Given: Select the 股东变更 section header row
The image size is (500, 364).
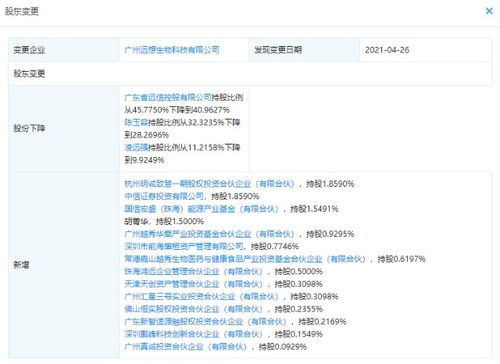Looking at the screenshot, I should (250, 74).
